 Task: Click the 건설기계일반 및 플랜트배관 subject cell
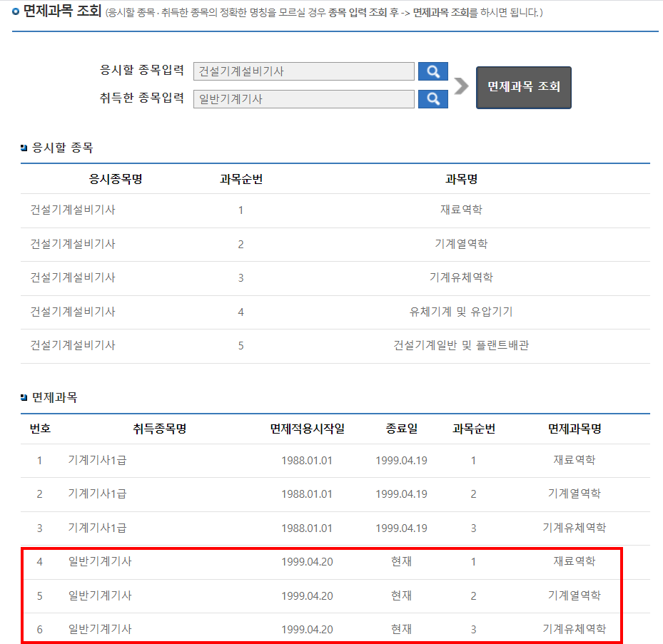click(461, 345)
